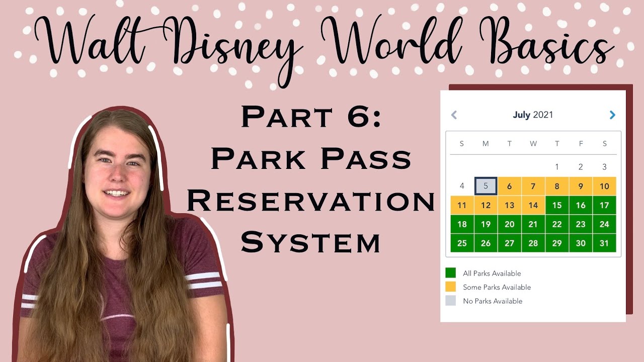Click the green All Parks Available swatch
The height and width of the screenshot is (362, 644).
pyautogui.click(x=451, y=273)
